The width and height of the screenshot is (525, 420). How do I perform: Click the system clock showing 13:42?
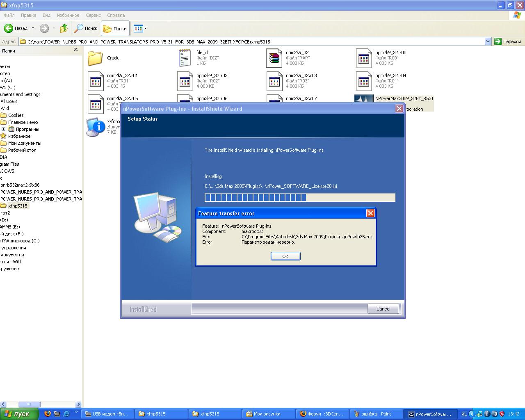tap(514, 414)
